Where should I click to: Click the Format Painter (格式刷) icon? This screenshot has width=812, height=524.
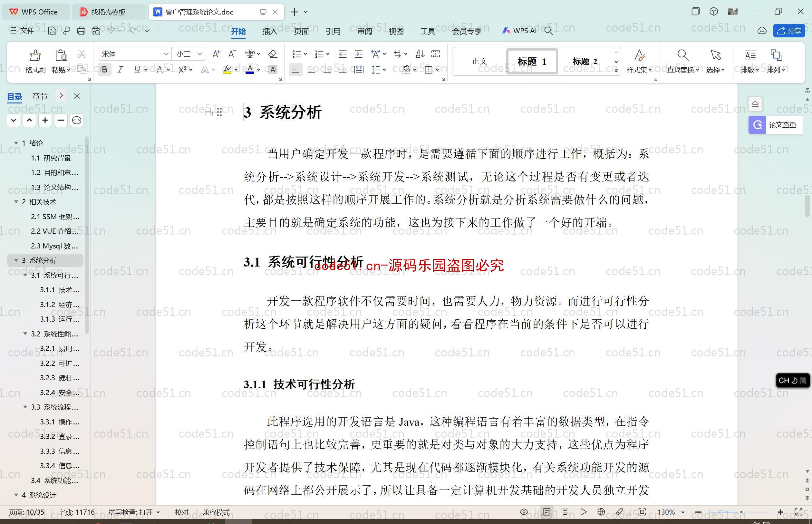(x=35, y=55)
